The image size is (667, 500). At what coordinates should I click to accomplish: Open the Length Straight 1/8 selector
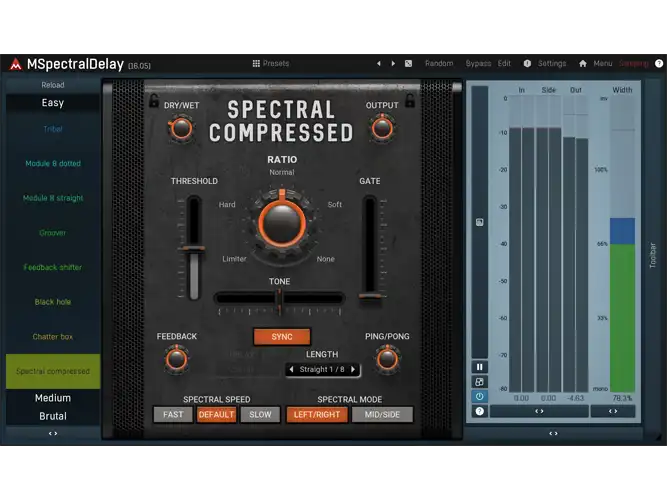[x=322, y=369]
